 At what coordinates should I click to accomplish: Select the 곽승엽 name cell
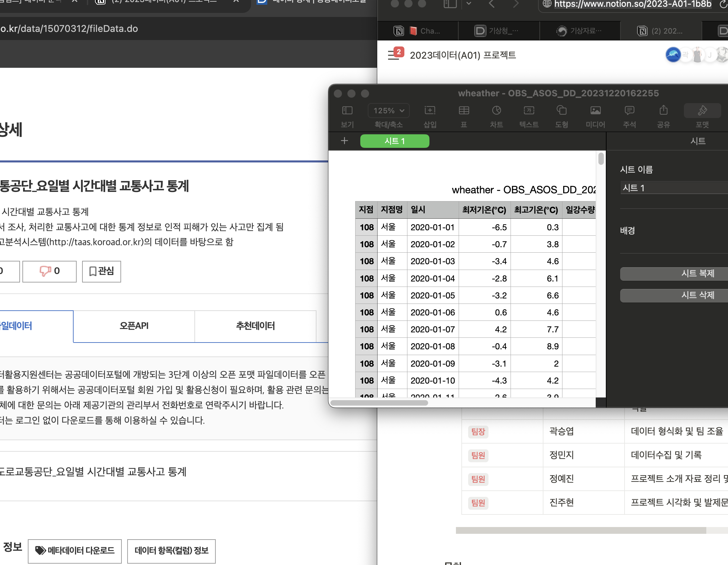click(x=583, y=431)
